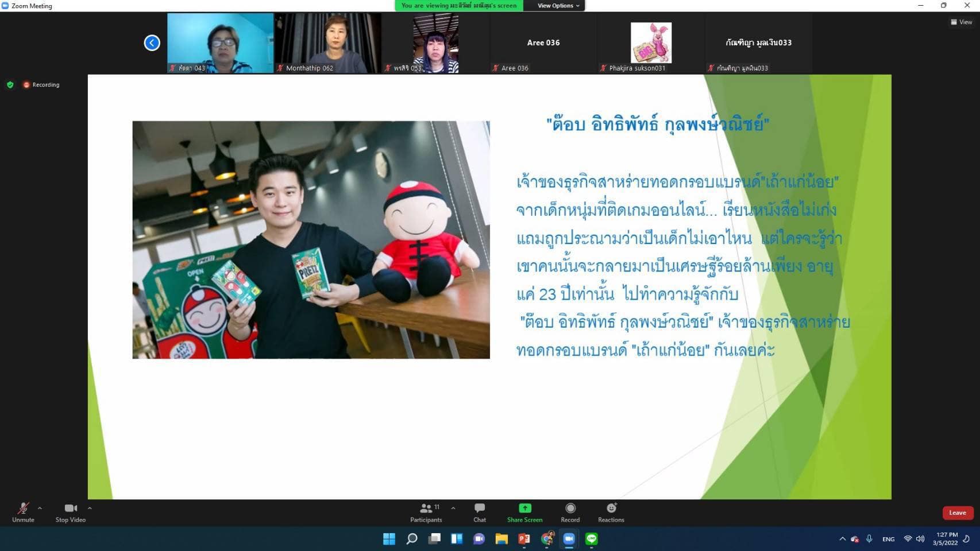Select the Monthathip 062 video thumbnail

click(328, 43)
